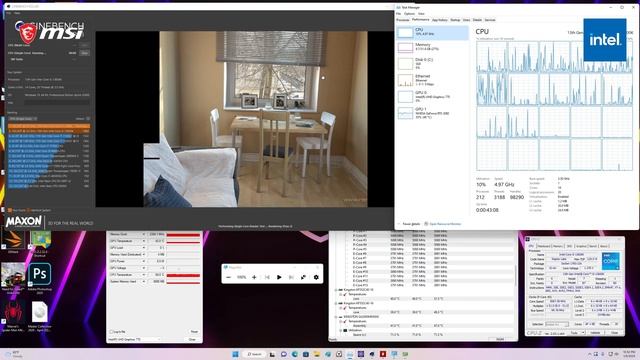Activate Magnifier read-from-here cursor icon

303,277
